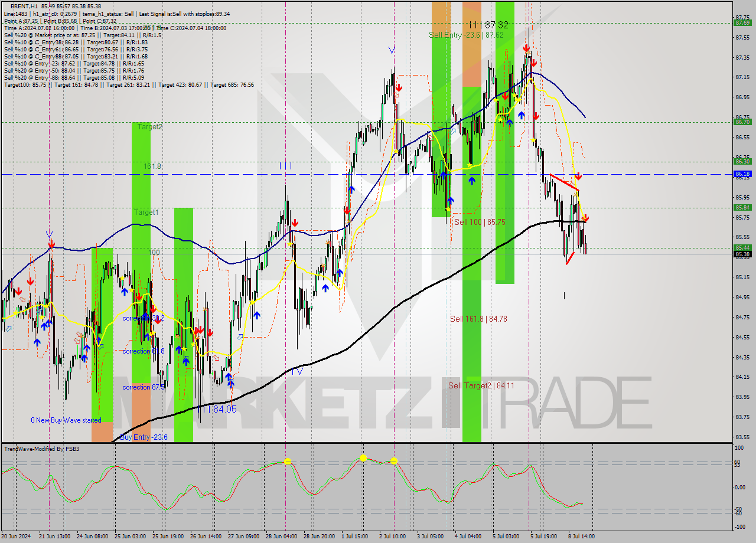Click the green 87.69 price tag on axis
The image size is (756, 543).
point(742,22)
